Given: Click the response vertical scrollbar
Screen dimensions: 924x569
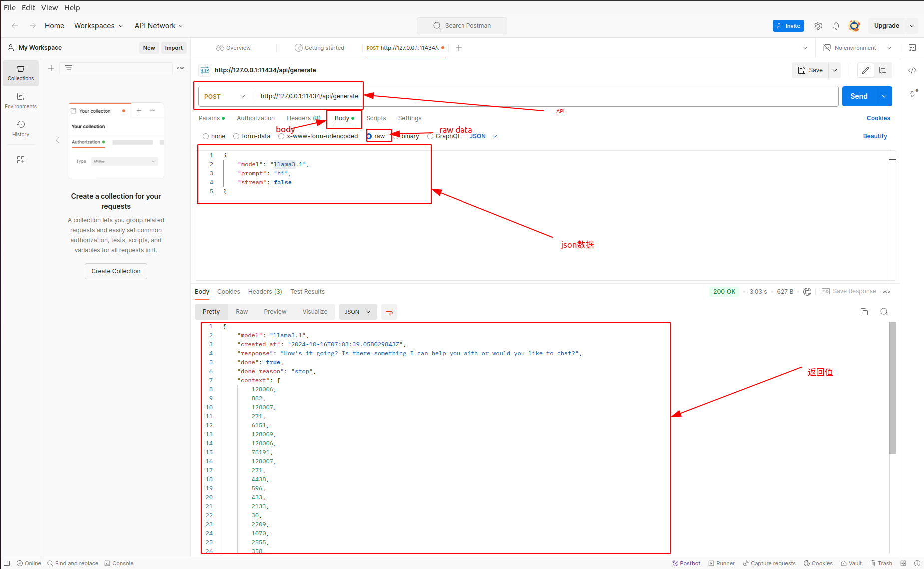Looking at the screenshot, I should click(x=893, y=388).
